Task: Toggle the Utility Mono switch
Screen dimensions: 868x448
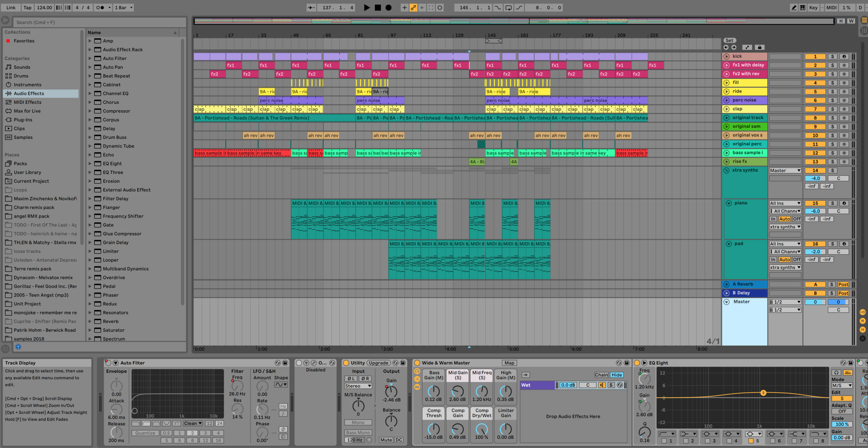Action: (x=358, y=423)
